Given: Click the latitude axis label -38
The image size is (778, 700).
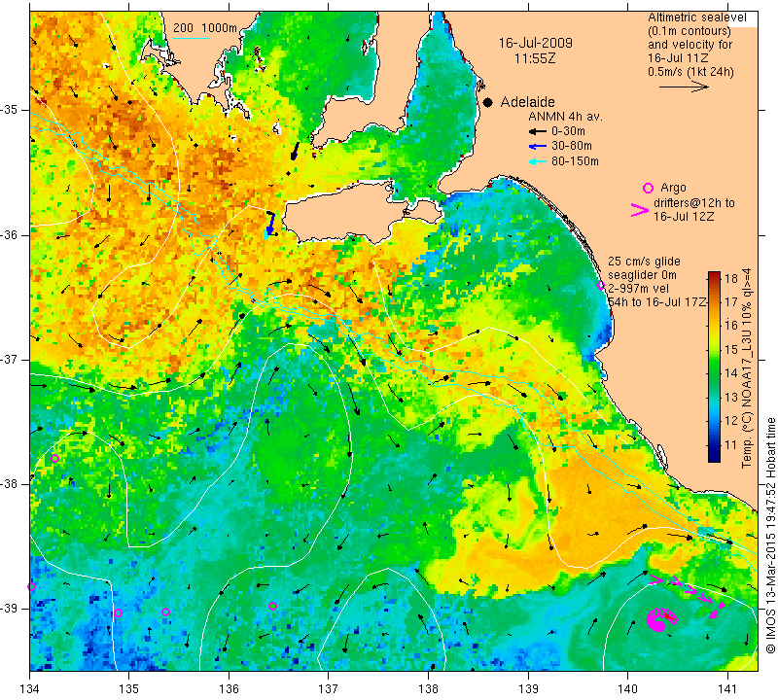Looking at the screenshot, I should click(x=10, y=484).
